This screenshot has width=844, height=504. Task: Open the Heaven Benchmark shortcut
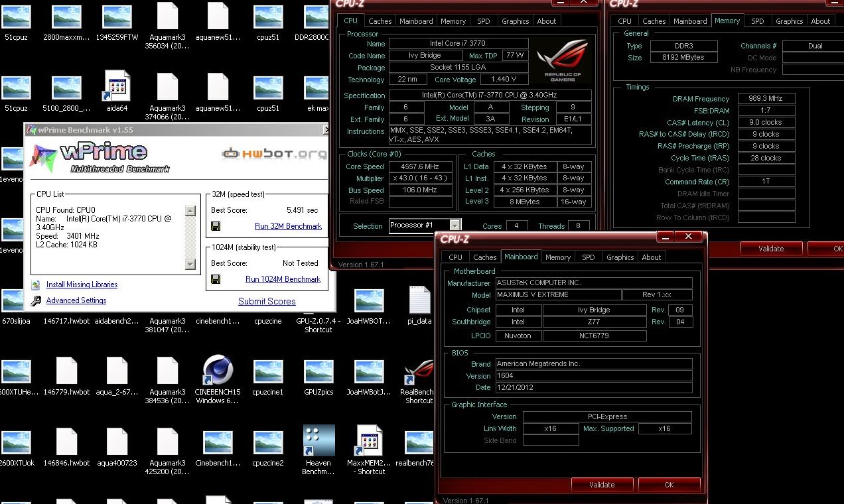[318, 441]
